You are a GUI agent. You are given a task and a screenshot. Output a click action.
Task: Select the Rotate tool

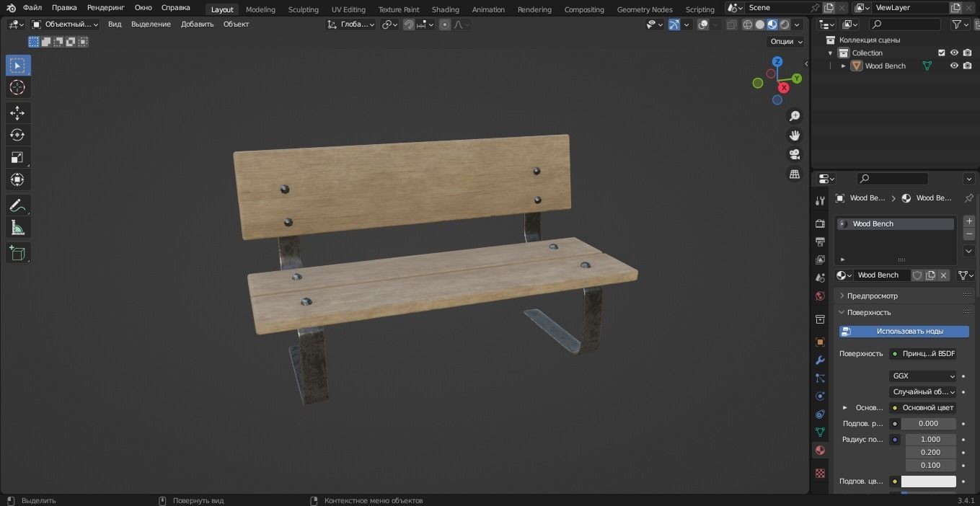point(18,135)
